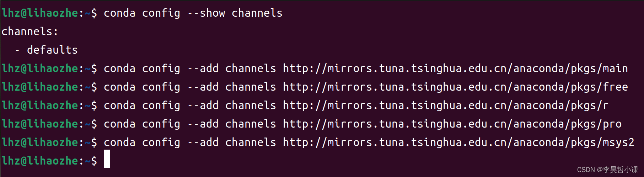
Task: Click the pkgs/r mirror URL
Action: coord(446,106)
